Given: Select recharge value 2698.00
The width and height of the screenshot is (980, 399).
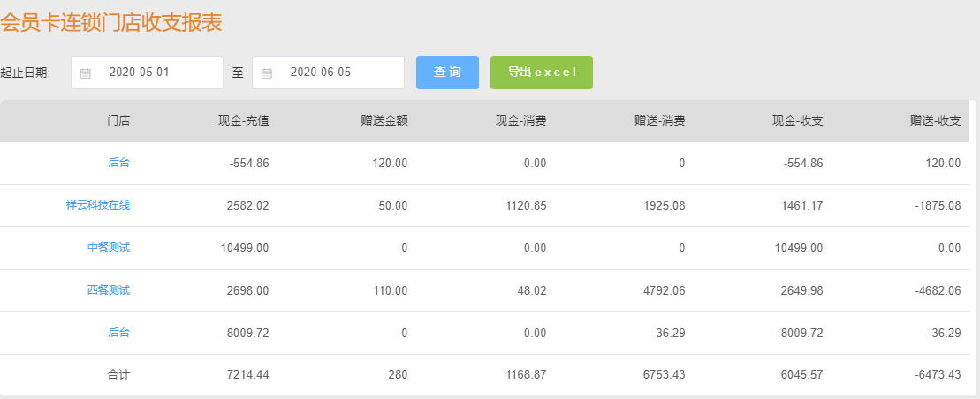Looking at the screenshot, I should point(248,290).
